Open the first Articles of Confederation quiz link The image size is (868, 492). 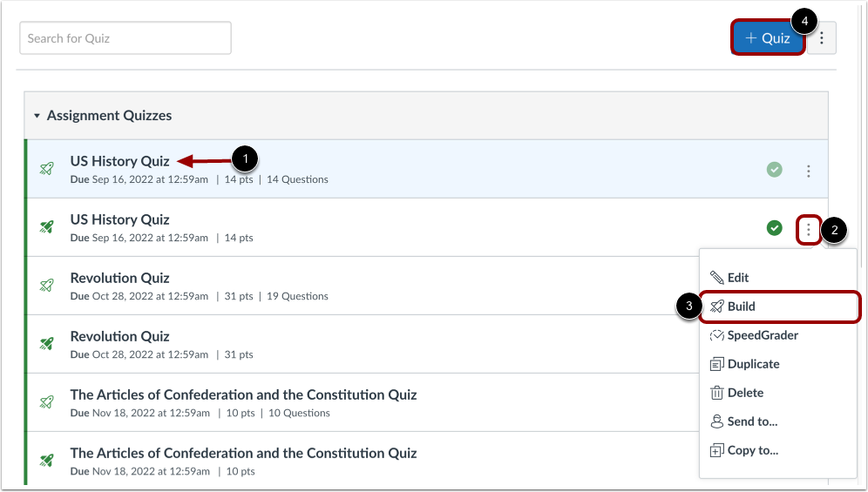tap(243, 394)
